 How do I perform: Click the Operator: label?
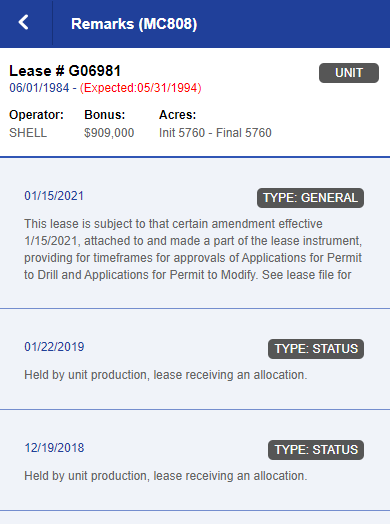36,115
